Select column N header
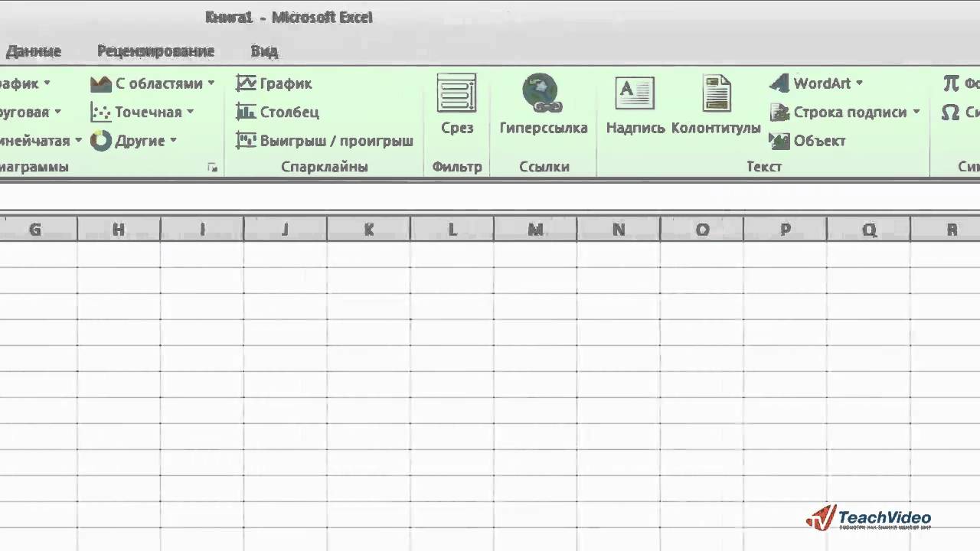Image resolution: width=980 pixels, height=551 pixels. click(x=619, y=230)
